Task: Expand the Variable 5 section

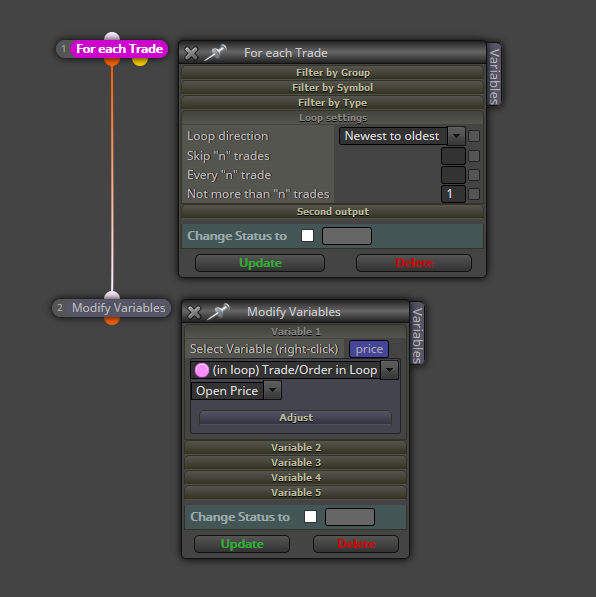Action: point(296,493)
